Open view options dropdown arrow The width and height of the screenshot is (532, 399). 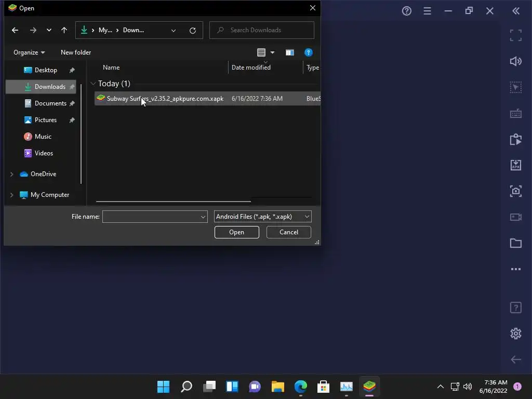(272, 52)
